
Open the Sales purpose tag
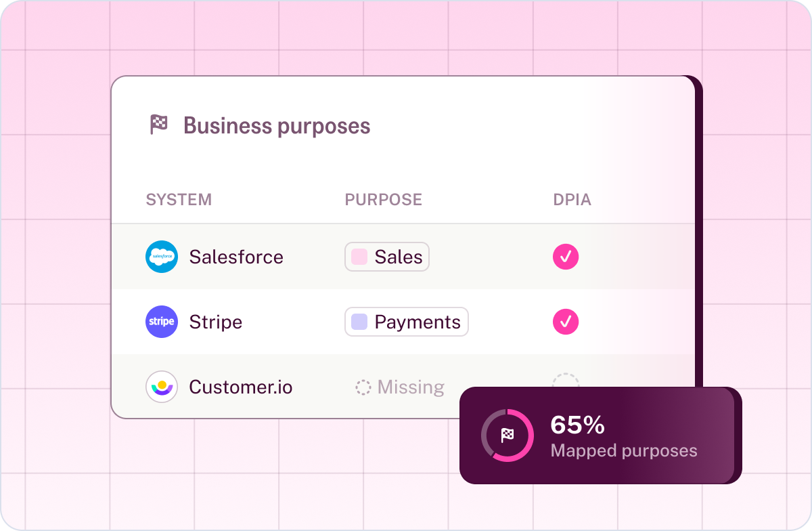click(387, 257)
